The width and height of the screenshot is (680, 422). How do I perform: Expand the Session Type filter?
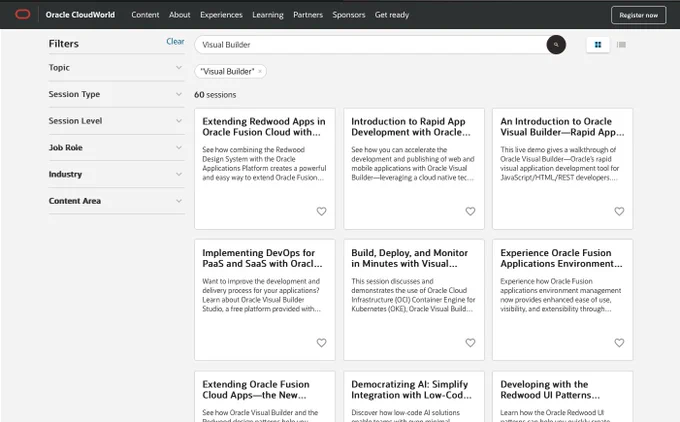tap(116, 94)
